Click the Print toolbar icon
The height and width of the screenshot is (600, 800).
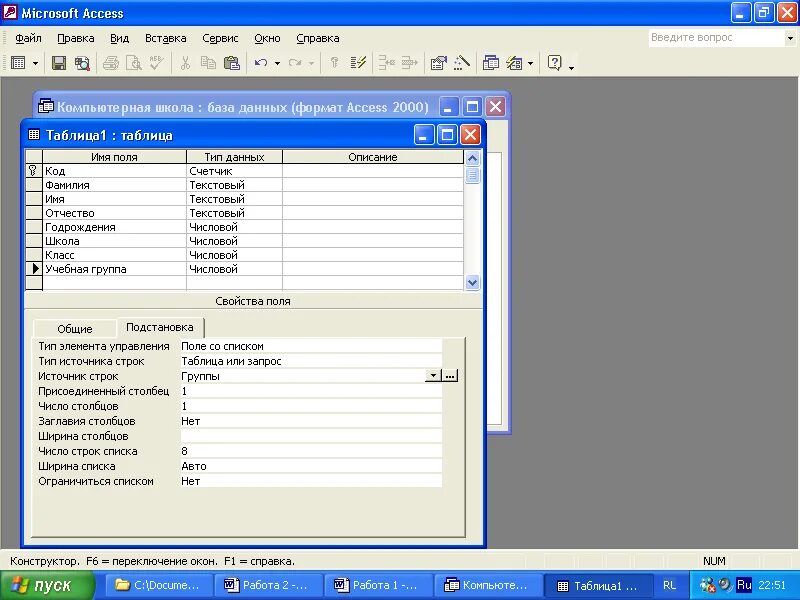coord(111,63)
